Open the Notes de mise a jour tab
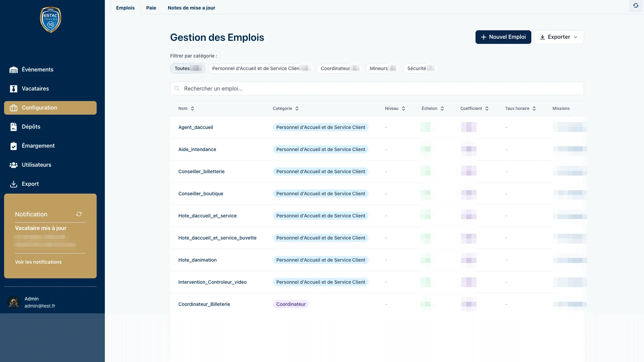 [x=191, y=8]
